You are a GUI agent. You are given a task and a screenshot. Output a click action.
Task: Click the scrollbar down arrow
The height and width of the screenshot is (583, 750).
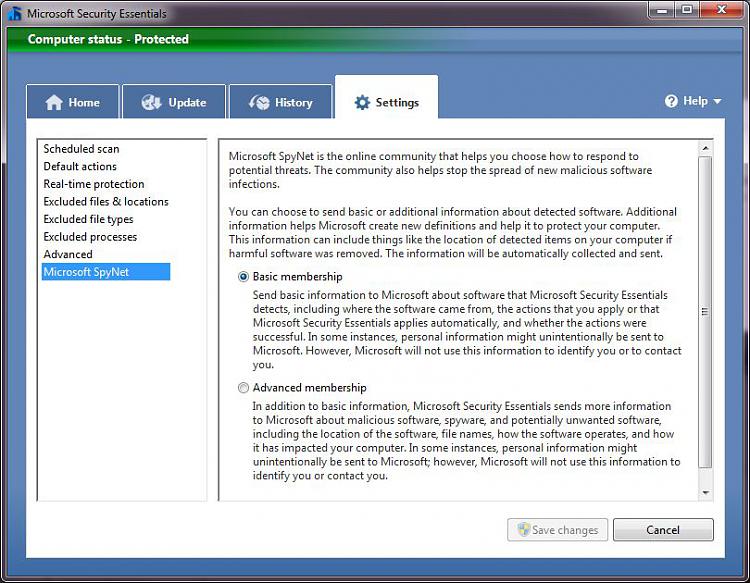(x=705, y=493)
